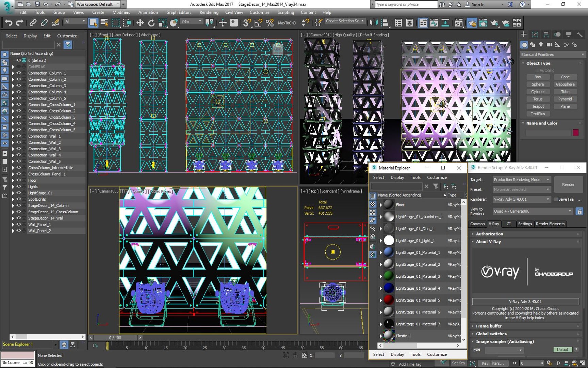Screen dimensions: 588x368
Task: Open the Rendering menu
Action: click(209, 12)
